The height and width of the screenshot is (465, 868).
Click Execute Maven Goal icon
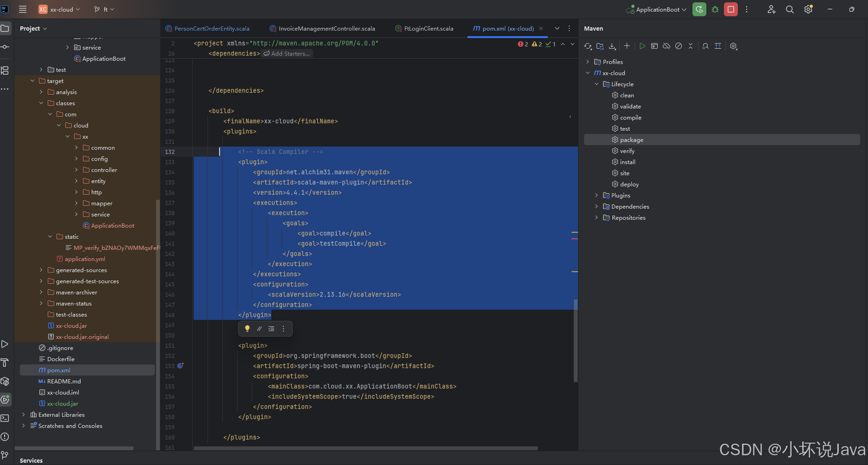654,46
